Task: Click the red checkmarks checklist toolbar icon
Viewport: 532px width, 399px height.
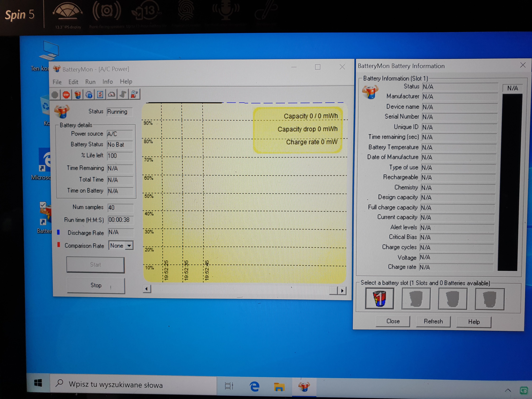Action: pyautogui.click(x=100, y=94)
